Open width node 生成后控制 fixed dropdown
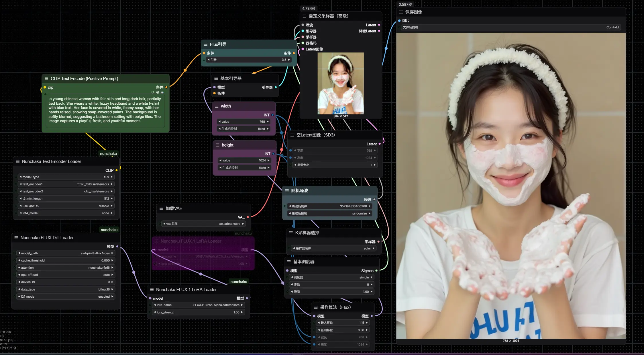The image size is (644, 355). 244,129
